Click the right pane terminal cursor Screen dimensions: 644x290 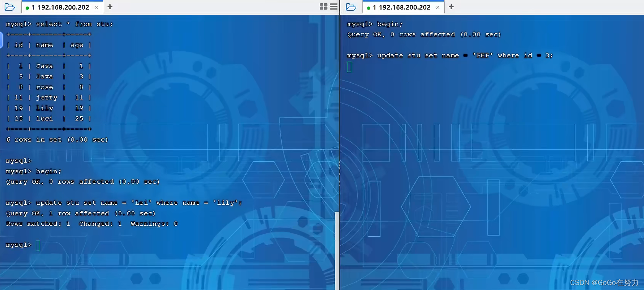tap(349, 67)
